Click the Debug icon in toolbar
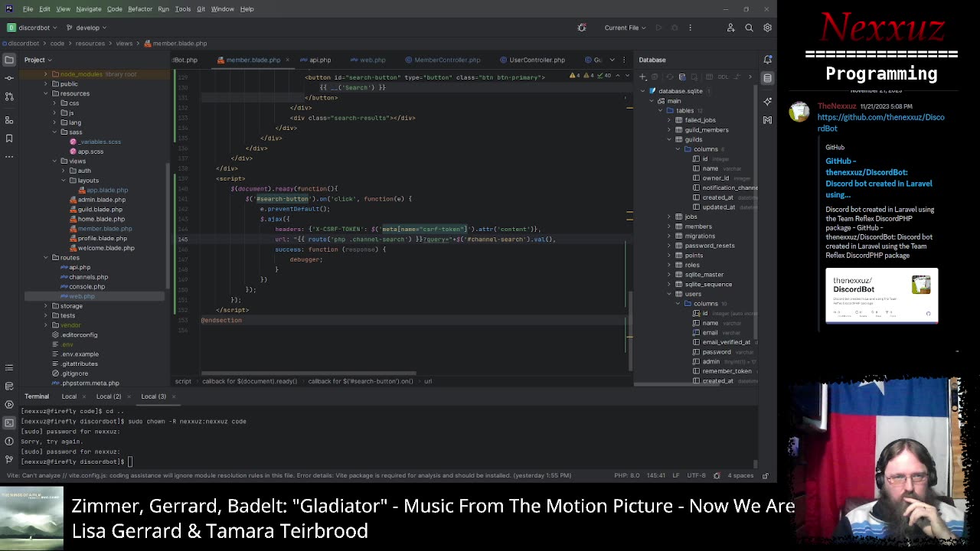This screenshot has height=551, width=980. (675, 28)
